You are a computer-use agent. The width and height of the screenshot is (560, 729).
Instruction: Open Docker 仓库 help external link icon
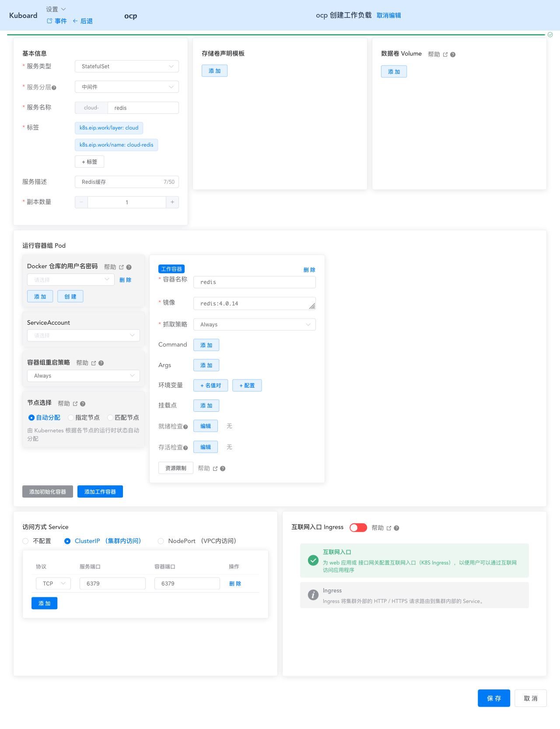coord(121,267)
